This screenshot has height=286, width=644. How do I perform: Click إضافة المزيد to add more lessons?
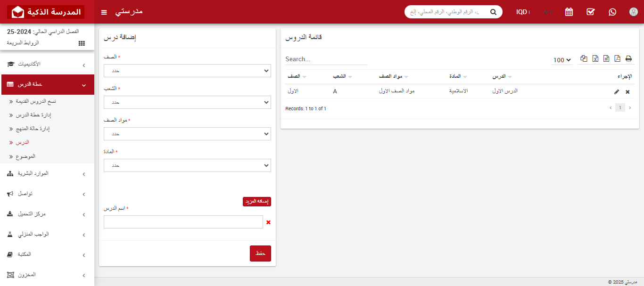coord(257,201)
